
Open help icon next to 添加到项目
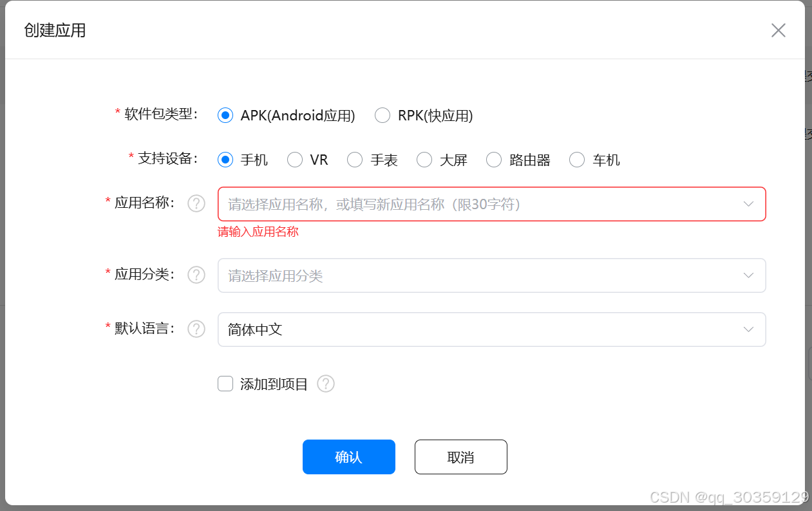coord(326,384)
